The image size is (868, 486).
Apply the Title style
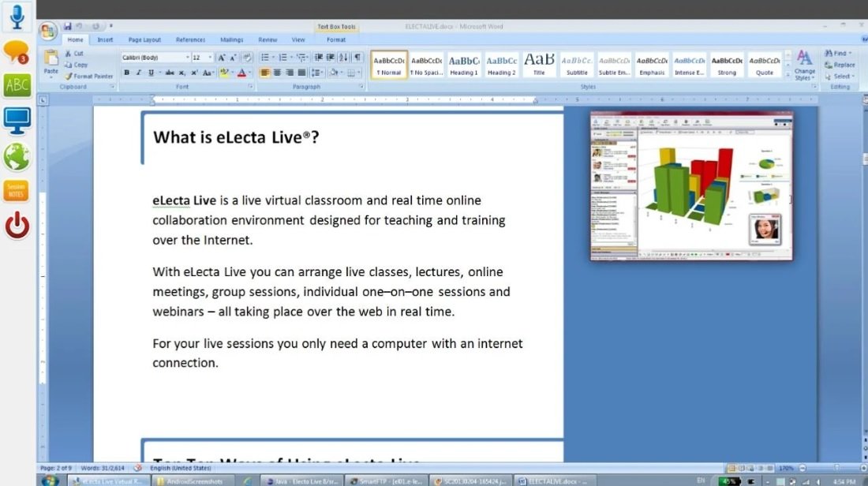[539, 65]
